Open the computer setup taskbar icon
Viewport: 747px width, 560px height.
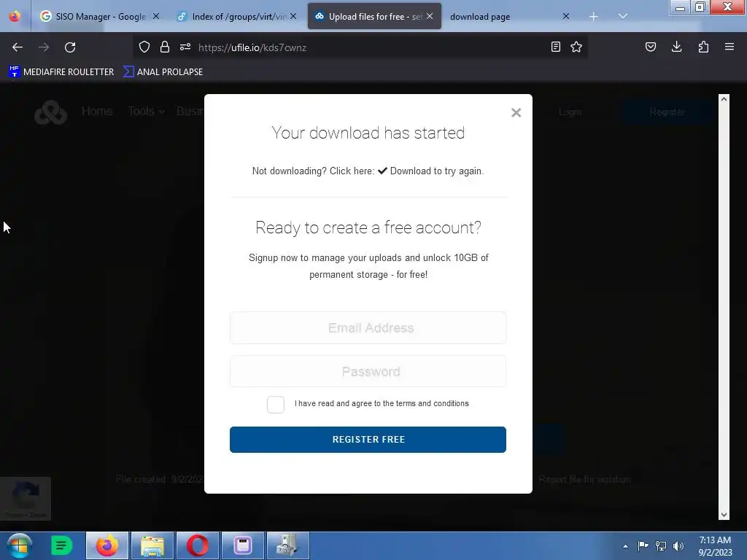(287, 545)
